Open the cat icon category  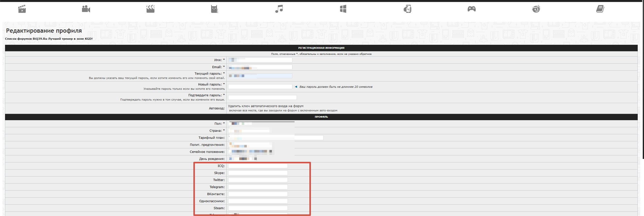pyautogui.click(x=214, y=9)
